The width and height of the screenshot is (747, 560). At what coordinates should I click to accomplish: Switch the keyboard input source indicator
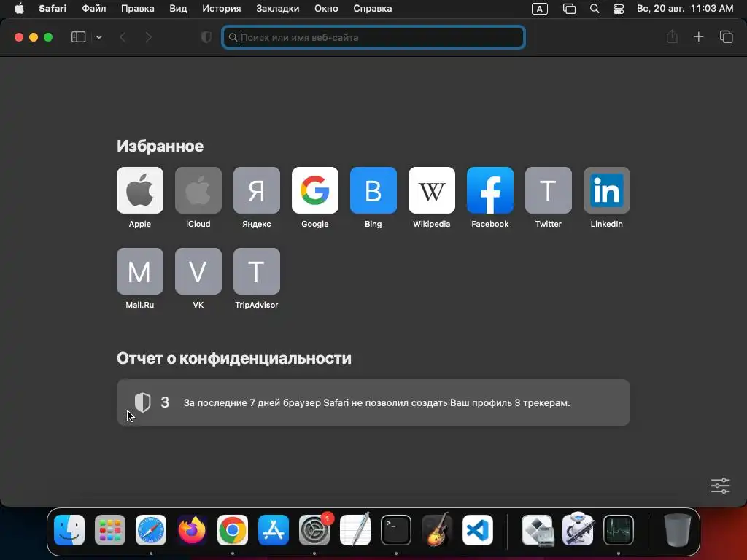[x=539, y=9]
